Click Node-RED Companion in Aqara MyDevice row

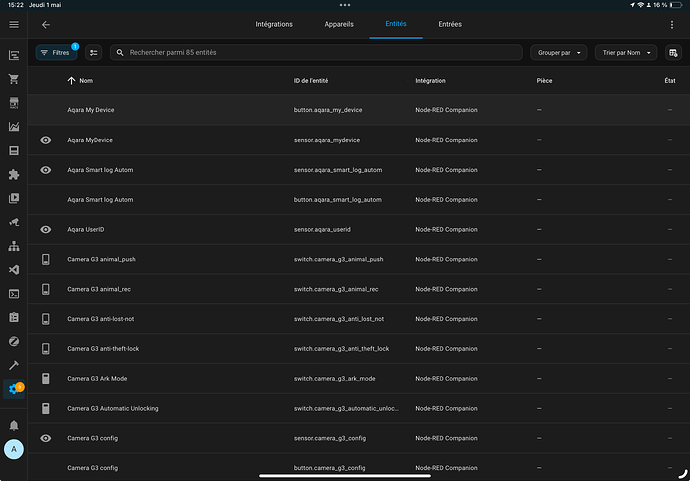446,140
